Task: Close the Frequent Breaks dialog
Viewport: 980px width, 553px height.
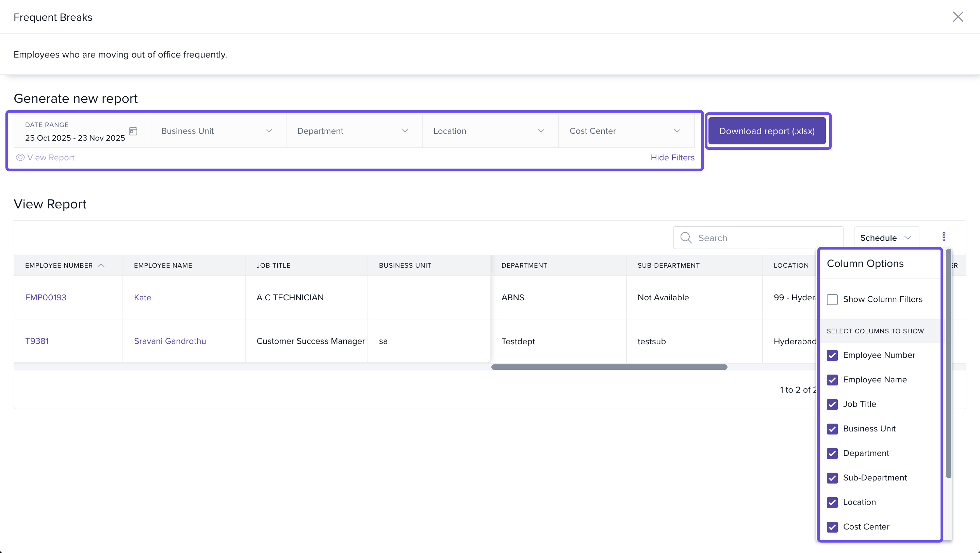Action: point(958,17)
